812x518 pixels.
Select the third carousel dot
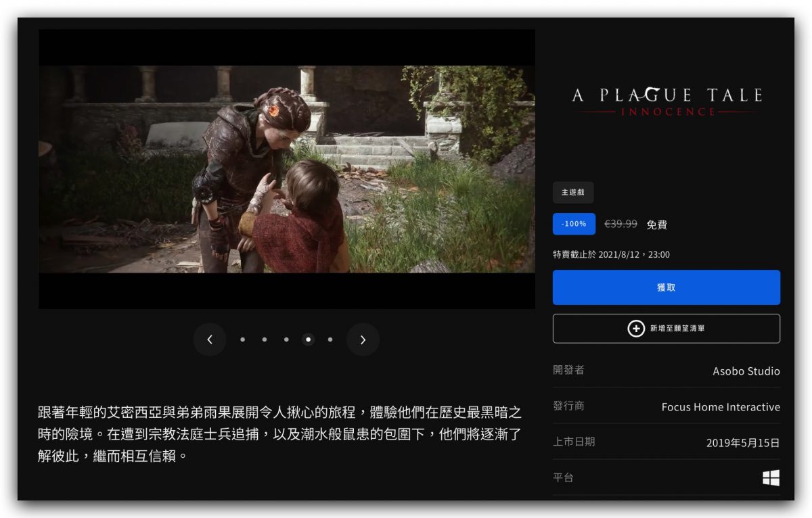coord(286,339)
